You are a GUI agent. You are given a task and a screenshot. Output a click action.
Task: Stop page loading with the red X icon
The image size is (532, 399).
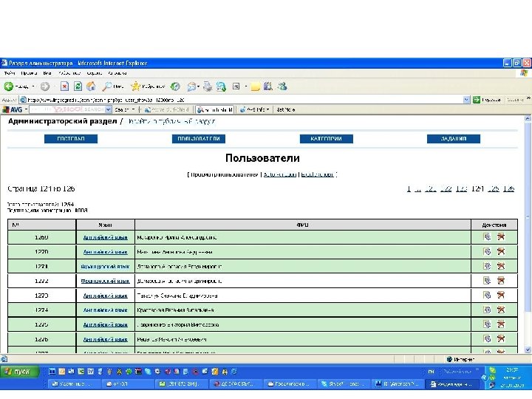64,86
